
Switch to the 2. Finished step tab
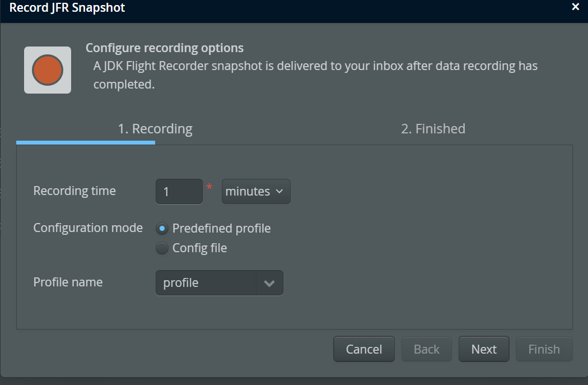tap(433, 129)
